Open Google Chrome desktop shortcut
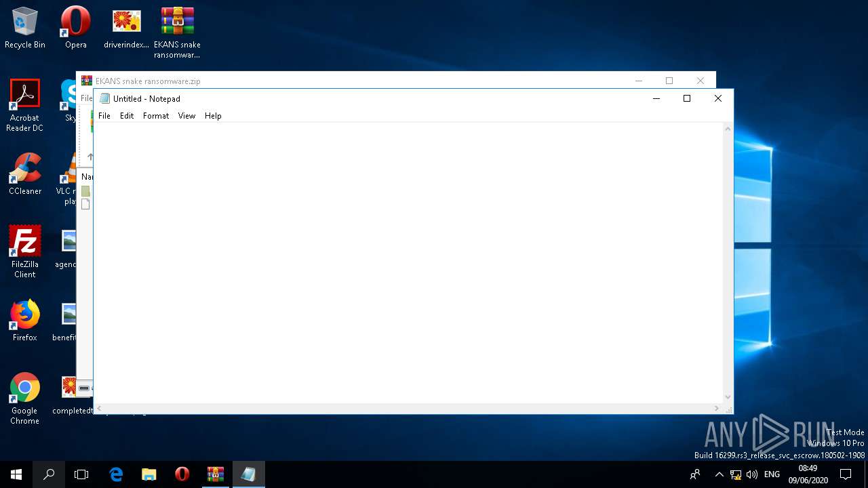 point(25,399)
